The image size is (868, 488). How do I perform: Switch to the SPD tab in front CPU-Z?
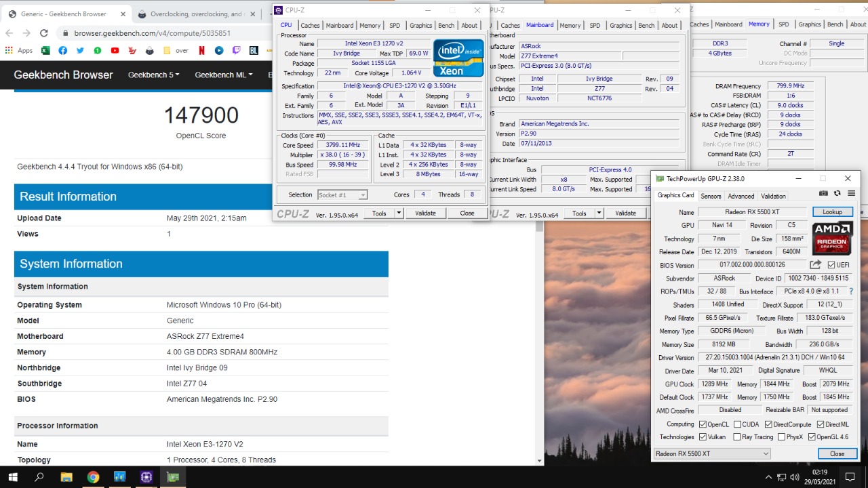(395, 25)
